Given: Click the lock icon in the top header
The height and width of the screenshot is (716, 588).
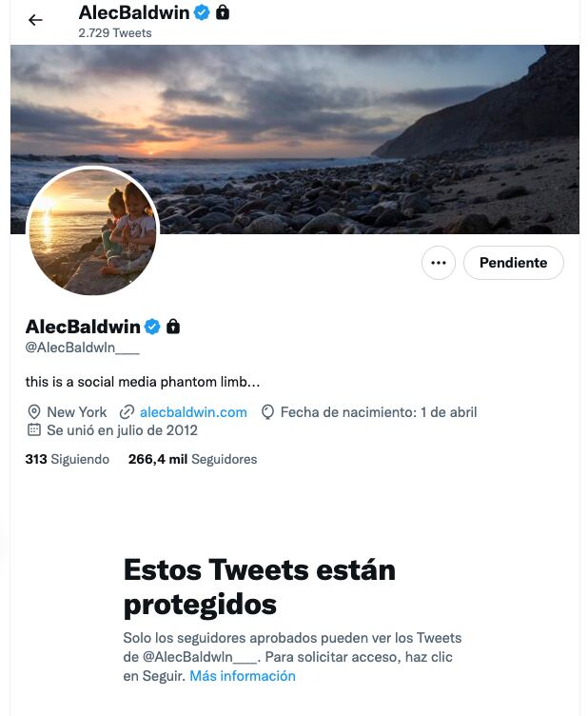Looking at the screenshot, I should [x=223, y=11].
